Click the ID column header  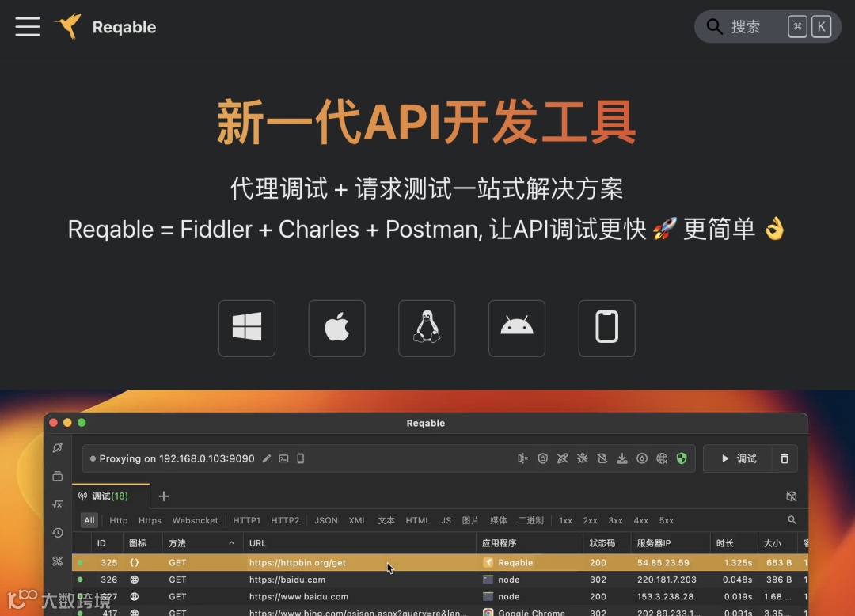(x=101, y=543)
